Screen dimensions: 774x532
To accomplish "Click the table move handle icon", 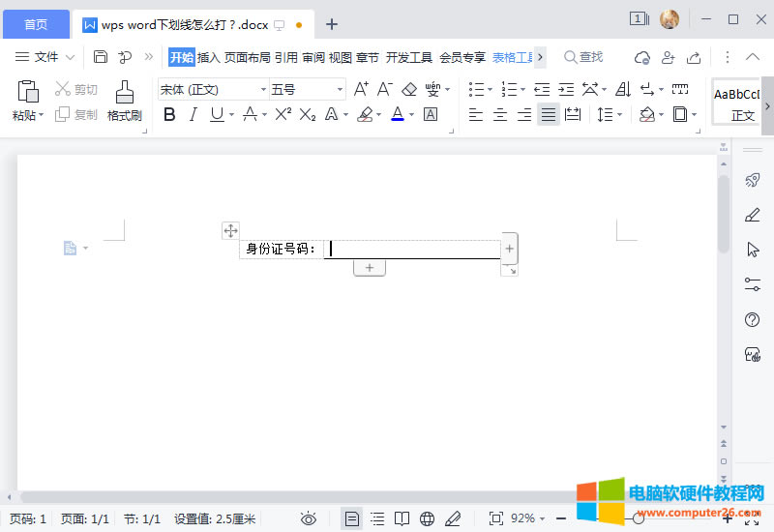I will pos(230,230).
